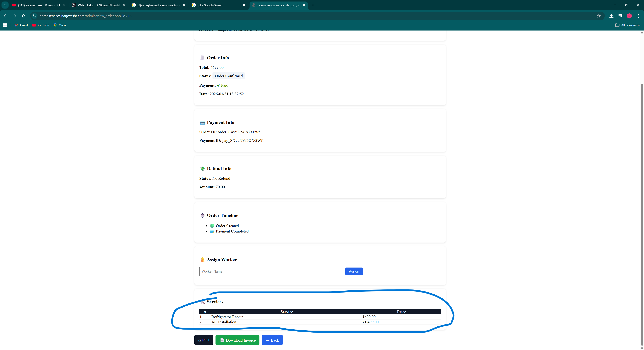
Task: Open the media controls icon in toolbar
Action: pos(620,16)
